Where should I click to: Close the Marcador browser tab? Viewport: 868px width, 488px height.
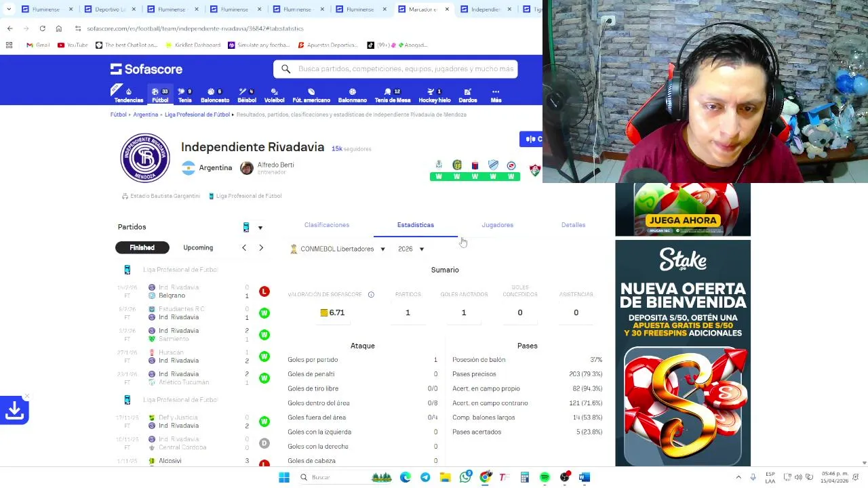pos(447,9)
